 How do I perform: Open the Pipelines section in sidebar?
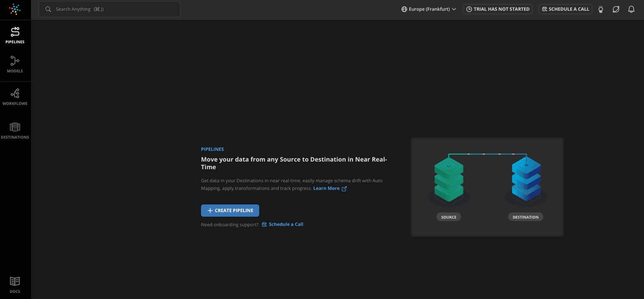tap(15, 36)
